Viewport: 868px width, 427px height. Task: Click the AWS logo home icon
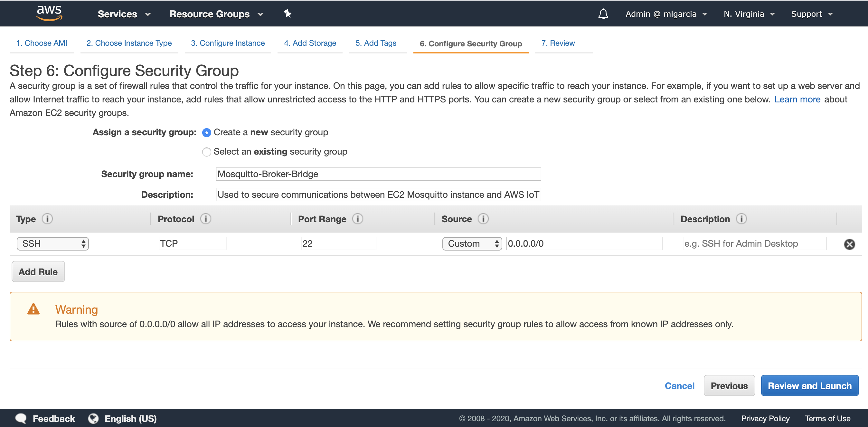pos(49,13)
